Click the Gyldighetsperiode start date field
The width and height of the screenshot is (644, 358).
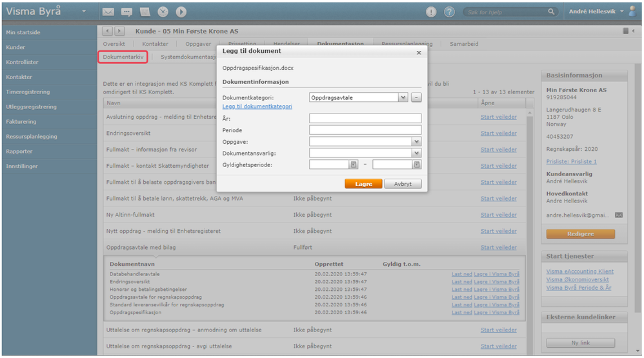329,164
